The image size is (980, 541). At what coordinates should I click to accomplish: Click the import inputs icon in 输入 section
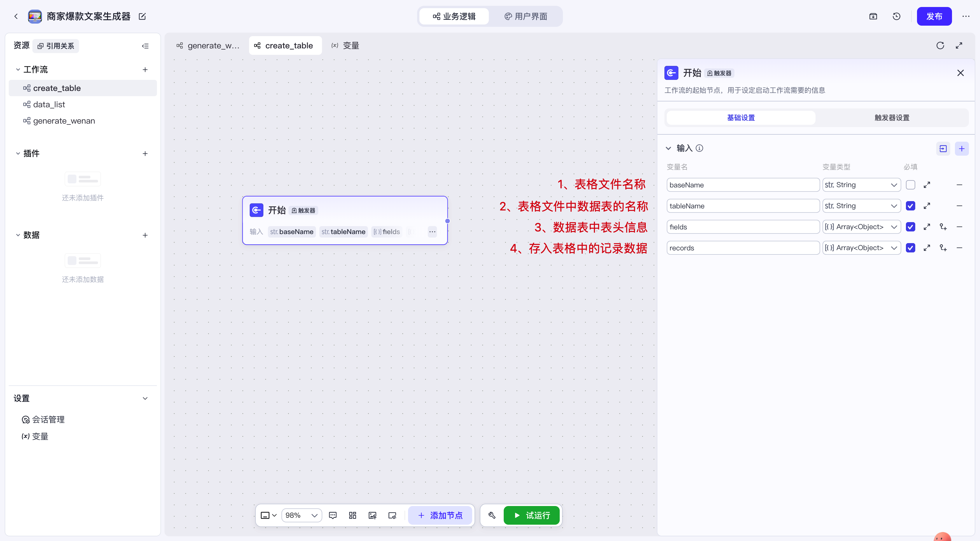[943, 149]
